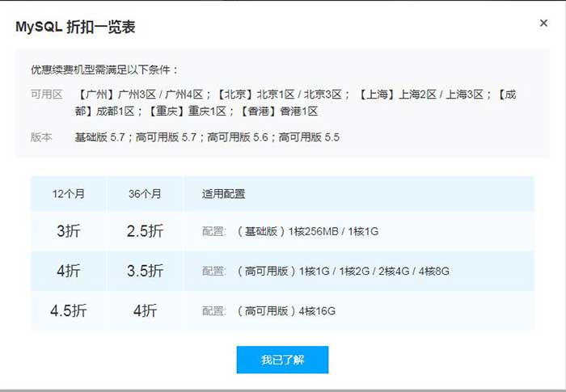Click the version list 基础版 5.7；高可用版 5.7
566x392 pixels.
point(207,137)
